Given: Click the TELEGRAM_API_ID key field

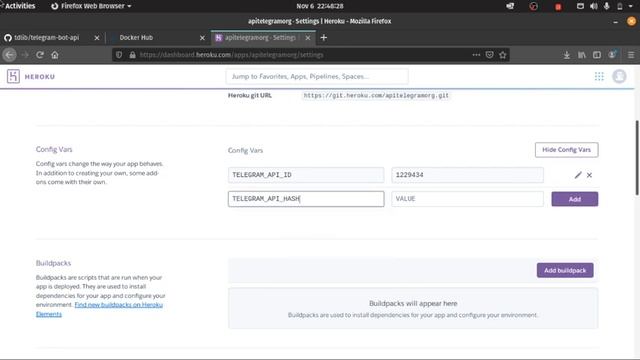Looking at the screenshot, I should coord(306,175).
